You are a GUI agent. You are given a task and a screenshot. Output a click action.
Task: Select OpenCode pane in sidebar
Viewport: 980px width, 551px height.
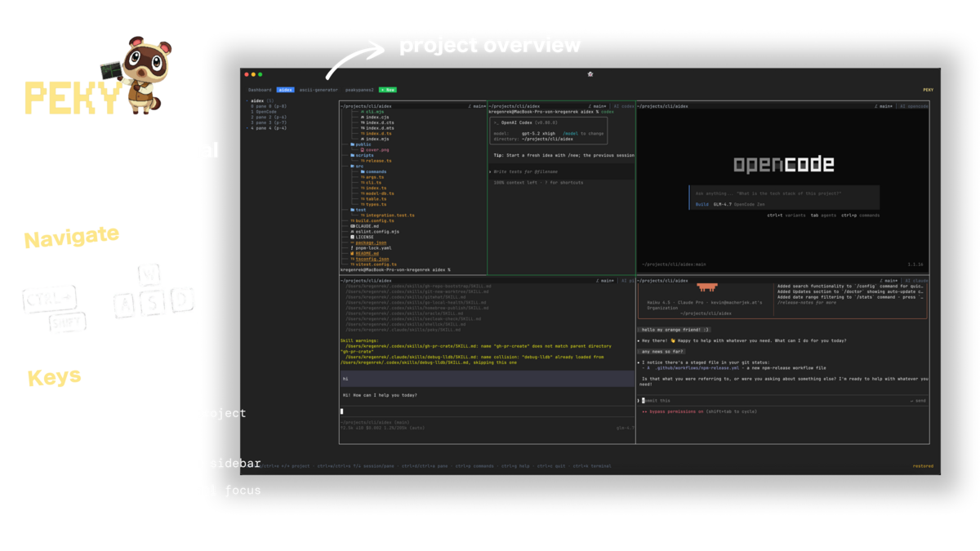coord(264,112)
